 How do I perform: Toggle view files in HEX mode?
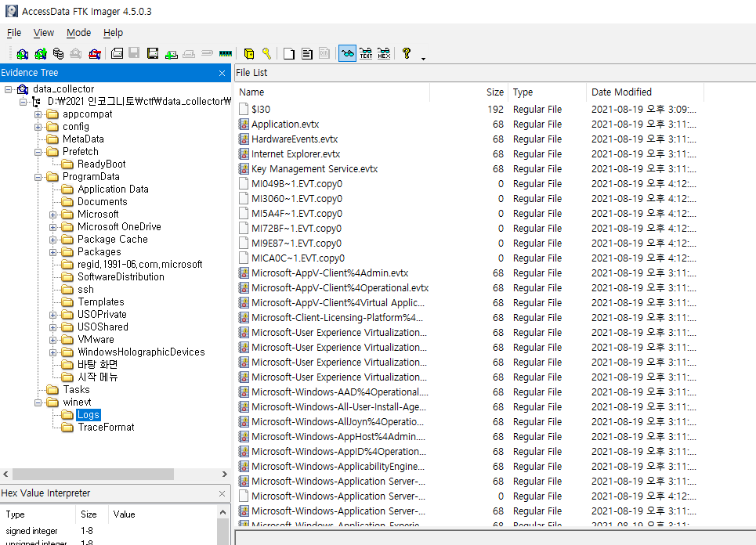click(x=384, y=53)
